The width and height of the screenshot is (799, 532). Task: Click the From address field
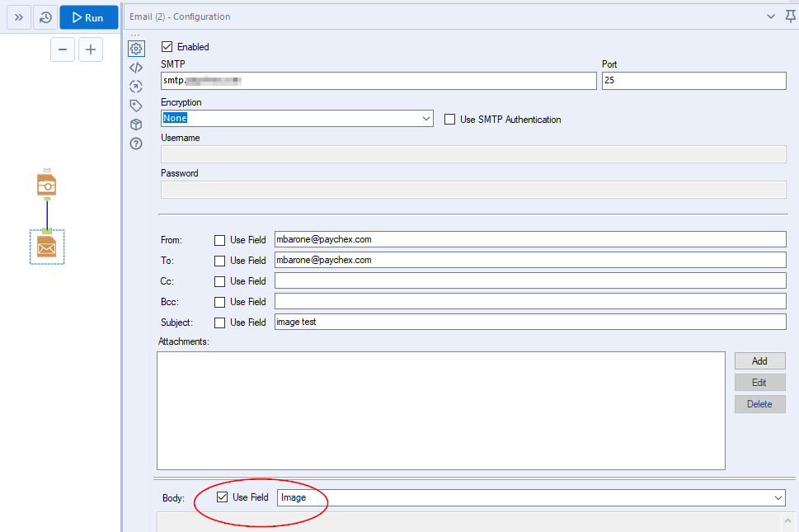[530, 239]
